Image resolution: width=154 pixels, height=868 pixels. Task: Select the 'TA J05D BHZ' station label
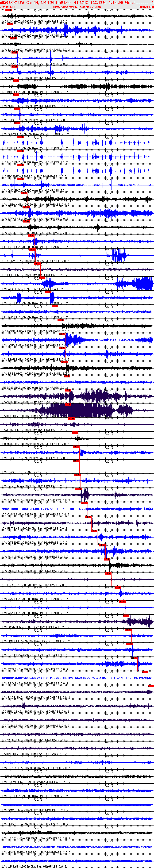coord(11,430)
